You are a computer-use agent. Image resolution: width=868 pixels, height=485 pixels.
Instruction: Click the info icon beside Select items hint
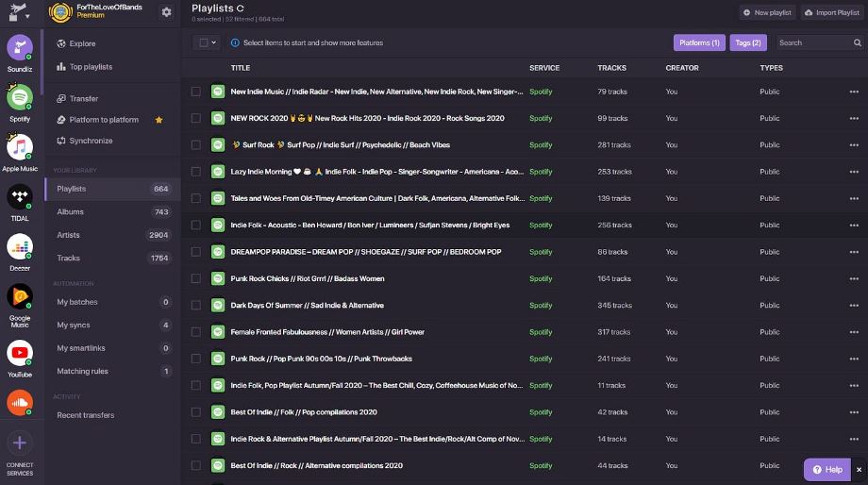pyautogui.click(x=235, y=42)
